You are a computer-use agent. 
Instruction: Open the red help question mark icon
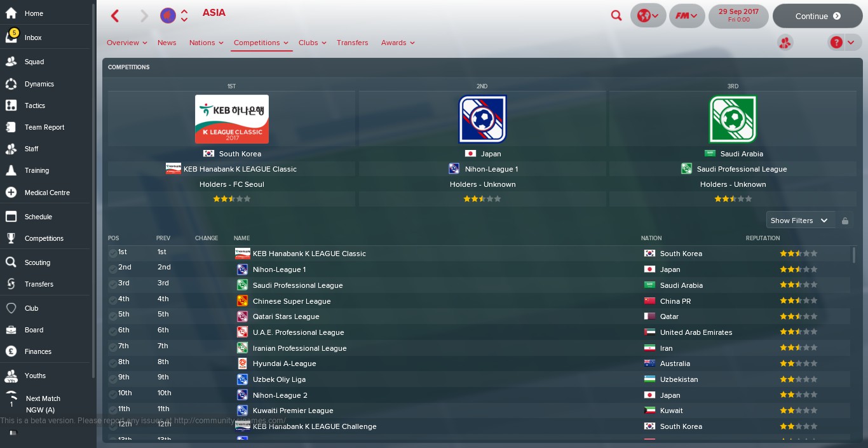836,43
